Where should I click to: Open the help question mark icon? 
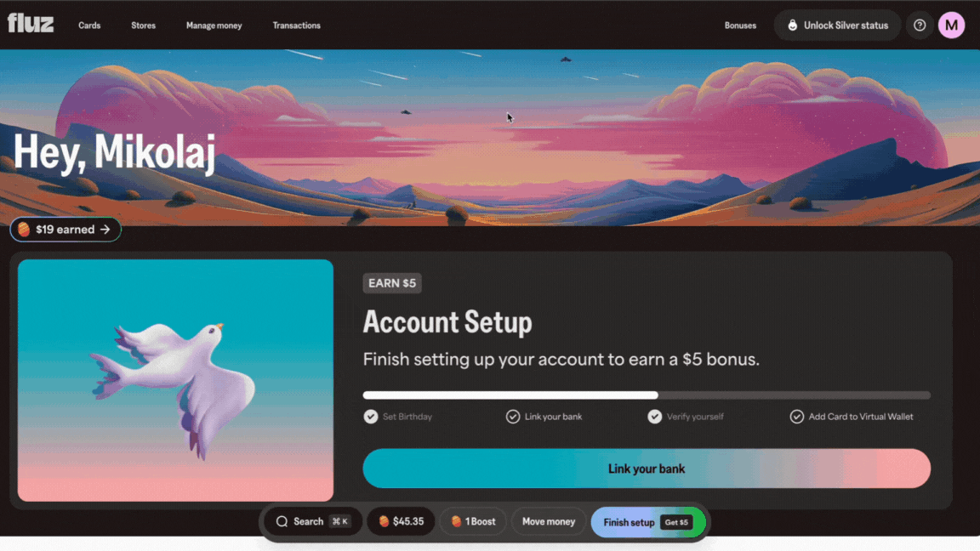point(920,26)
